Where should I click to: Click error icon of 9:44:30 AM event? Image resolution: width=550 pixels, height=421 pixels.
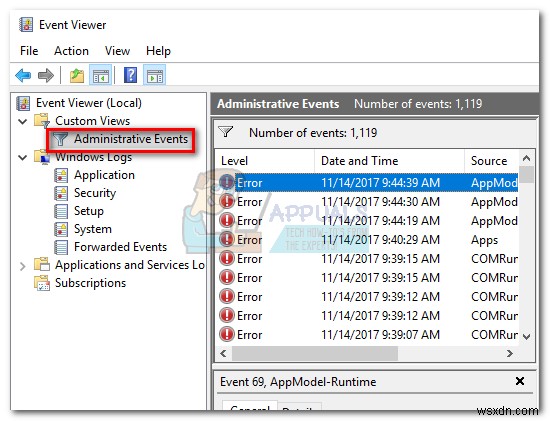pyautogui.click(x=227, y=202)
